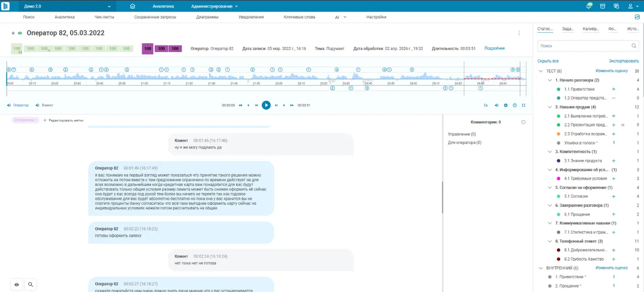This screenshot has height=292, width=644.
Task: Click the star icon beside Оператор 82 title
Action: [x=13, y=33]
